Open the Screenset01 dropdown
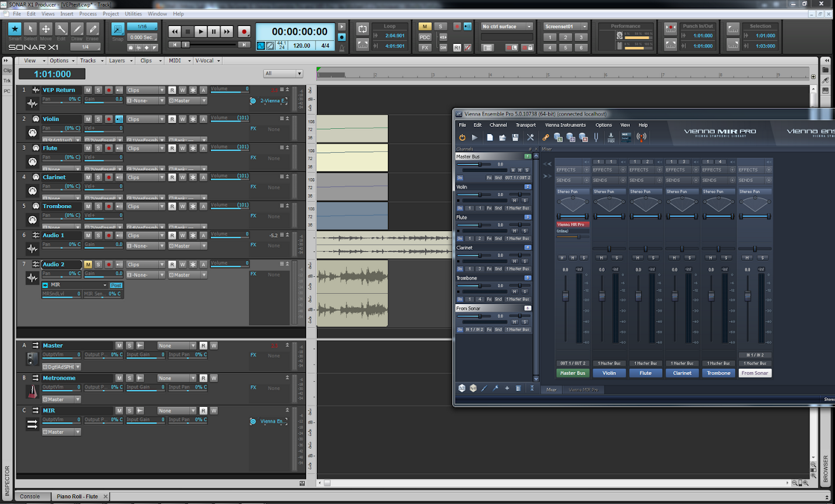The image size is (835, 504). 565,27
